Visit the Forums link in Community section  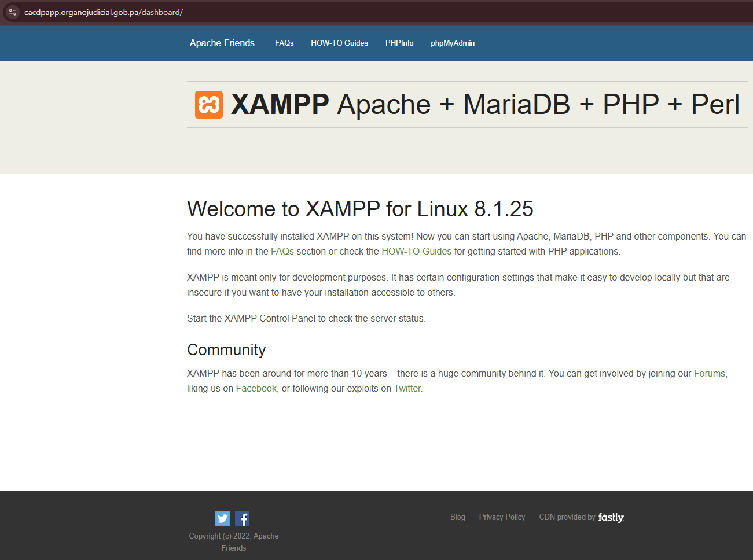click(710, 374)
